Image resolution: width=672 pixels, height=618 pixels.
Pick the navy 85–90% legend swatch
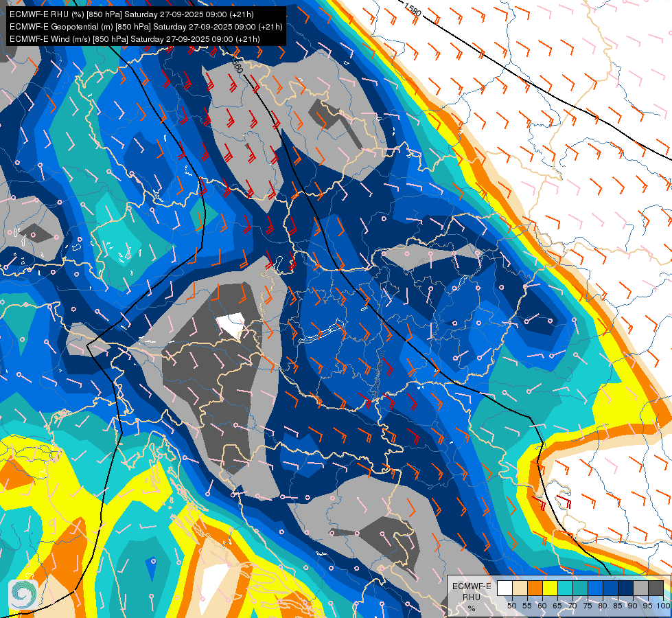(x=625, y=588)
